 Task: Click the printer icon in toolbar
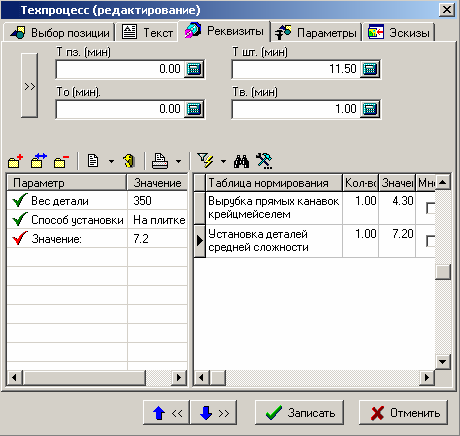click(160, 161)
